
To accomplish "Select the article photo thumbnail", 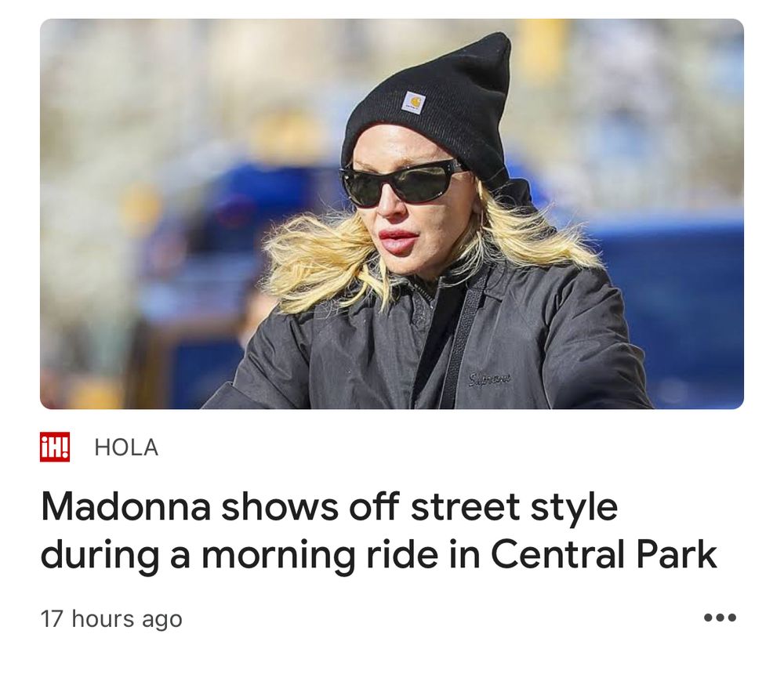I will click(392, 214).
